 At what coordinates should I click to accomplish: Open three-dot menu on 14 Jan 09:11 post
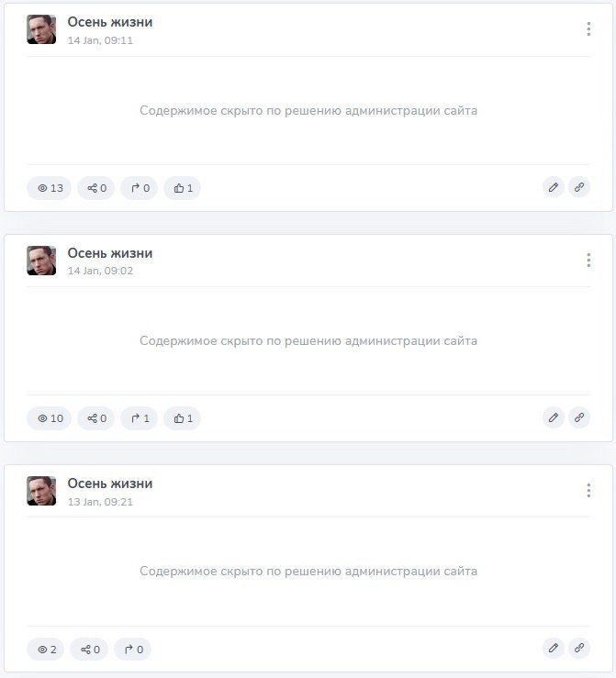pyautogui.click(x=588, y=29)
